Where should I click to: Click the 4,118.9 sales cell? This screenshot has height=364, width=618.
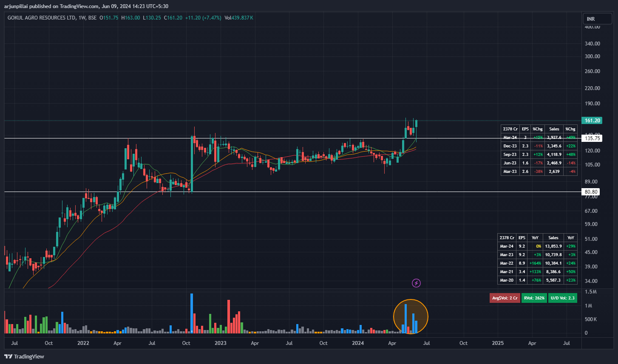click(x=554, y=154)
